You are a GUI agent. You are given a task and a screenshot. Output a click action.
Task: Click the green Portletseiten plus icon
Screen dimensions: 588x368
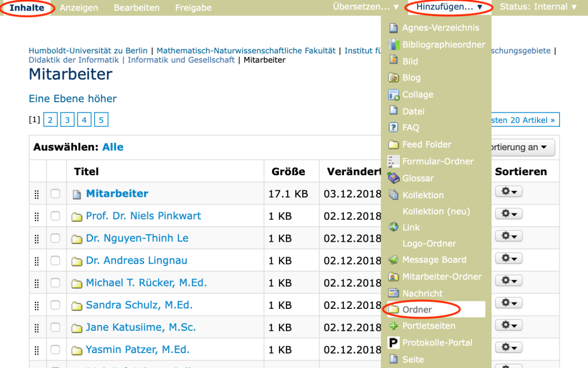(393, 326)
